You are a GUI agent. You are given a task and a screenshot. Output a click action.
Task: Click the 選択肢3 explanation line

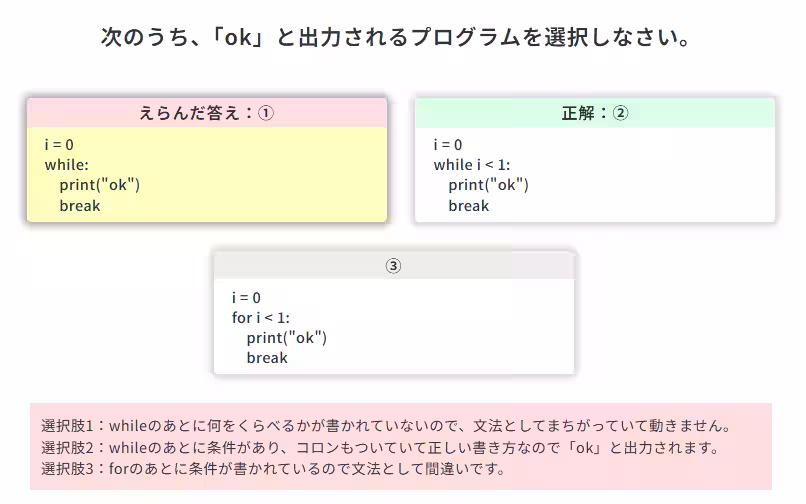pyautogui.click(x=273, y=468)
